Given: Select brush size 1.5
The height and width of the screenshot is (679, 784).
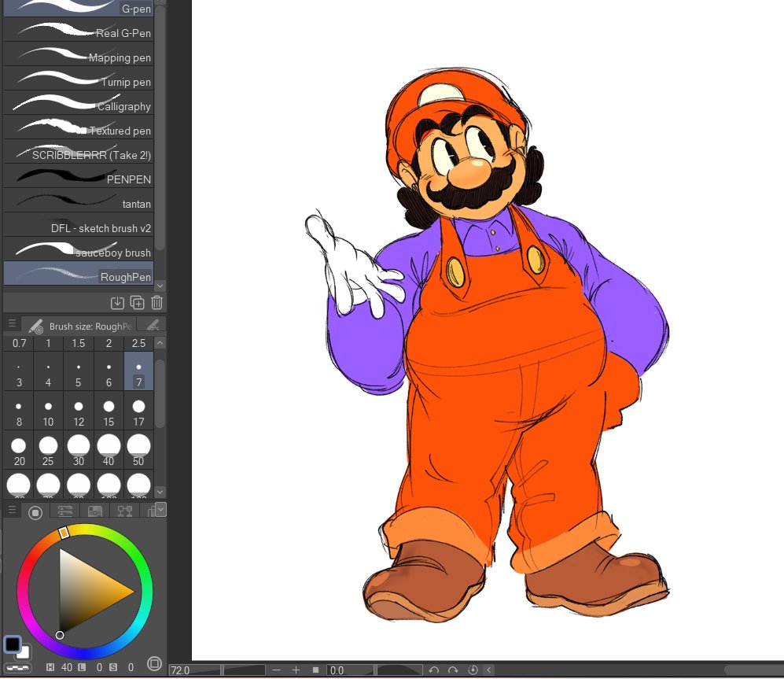Looking at the screenshot, I should click(x=79, y=343).
